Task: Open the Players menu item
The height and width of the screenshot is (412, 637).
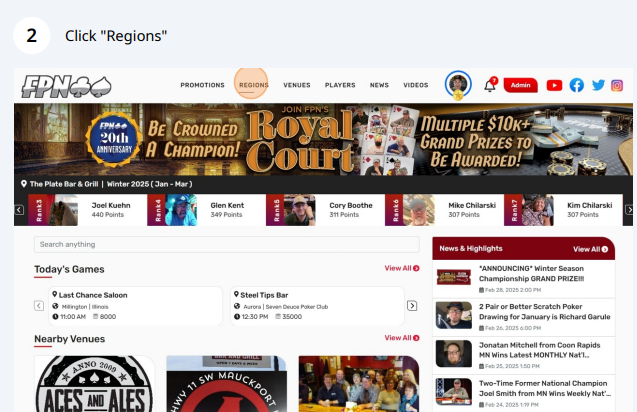Action: [340, 85]
